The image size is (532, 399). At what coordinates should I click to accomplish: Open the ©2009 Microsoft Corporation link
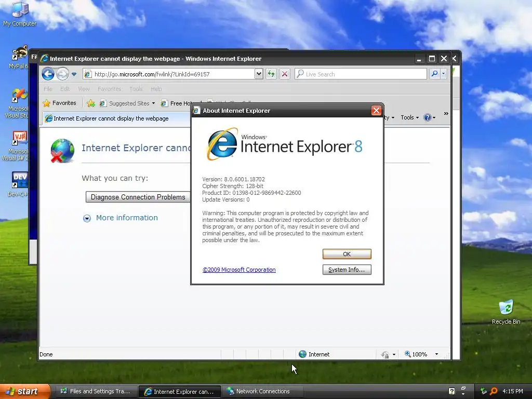pos(239,270)
